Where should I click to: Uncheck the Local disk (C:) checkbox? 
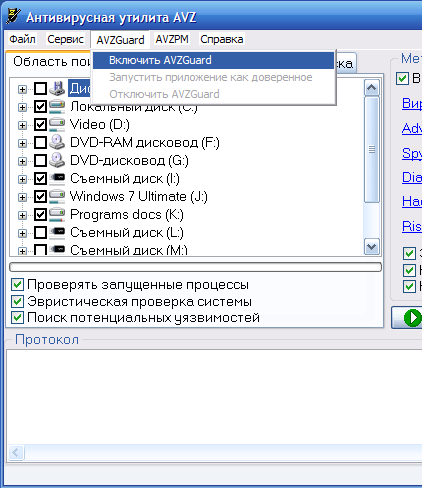[40, 107]
